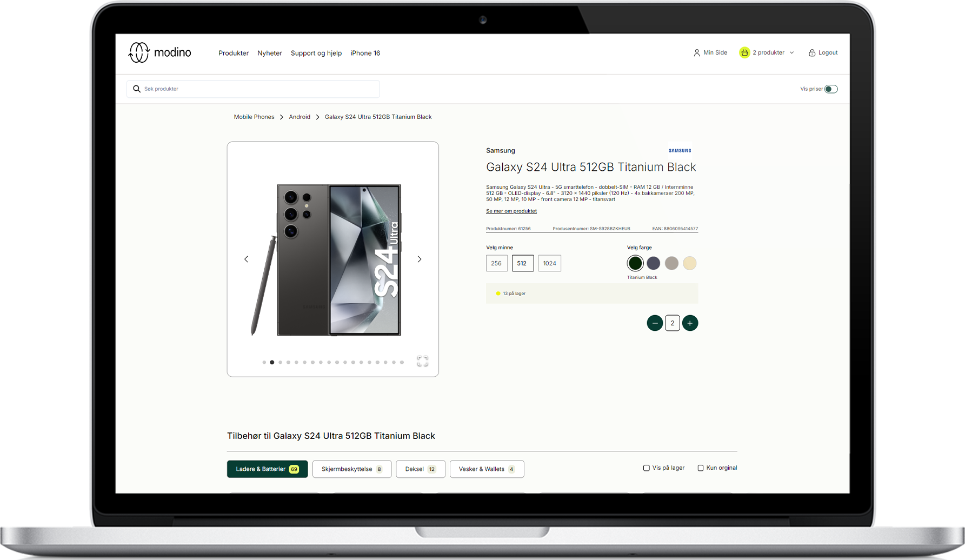Show previous product image arrow
This screenshot has width=965, height=560.
[246, 259]
